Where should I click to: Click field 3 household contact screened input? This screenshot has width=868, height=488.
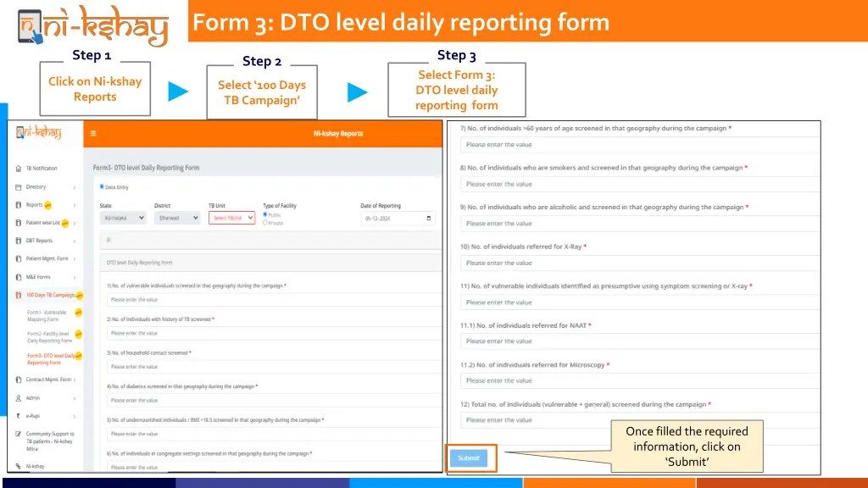click(274, 367)
